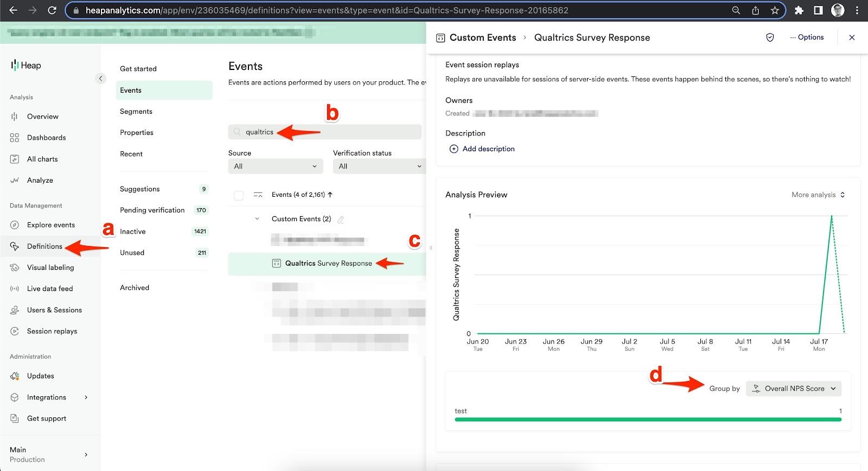Reload the page

pos(52,10)
